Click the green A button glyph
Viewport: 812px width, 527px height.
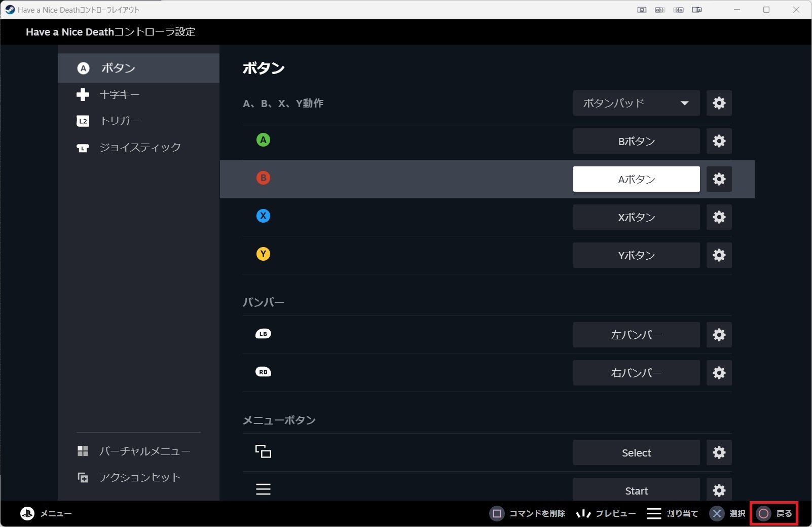point(263,139)
